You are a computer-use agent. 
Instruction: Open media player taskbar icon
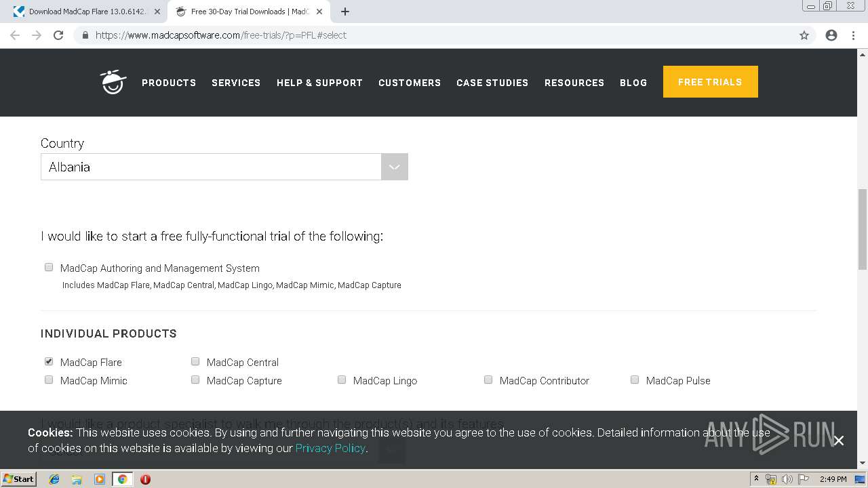coord(100,479)
